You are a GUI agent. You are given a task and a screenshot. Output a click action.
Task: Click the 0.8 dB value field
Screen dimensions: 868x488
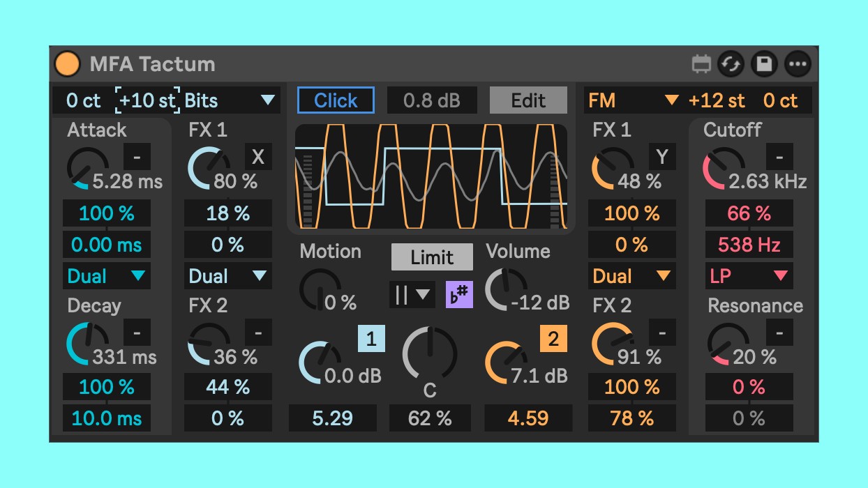coord(432,100)
